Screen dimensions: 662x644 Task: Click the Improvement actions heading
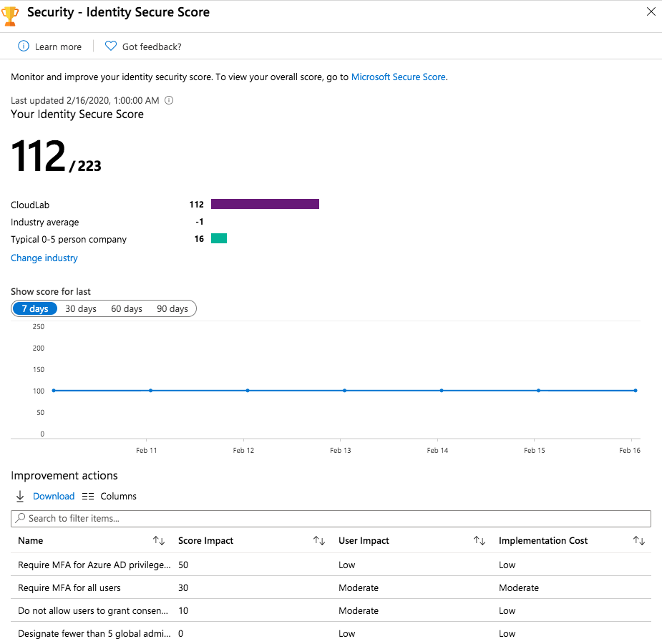point(64,476)
